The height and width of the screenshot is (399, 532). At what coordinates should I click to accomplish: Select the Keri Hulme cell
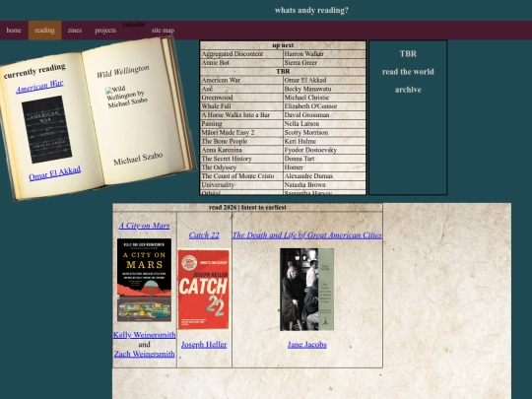(324, 141)
